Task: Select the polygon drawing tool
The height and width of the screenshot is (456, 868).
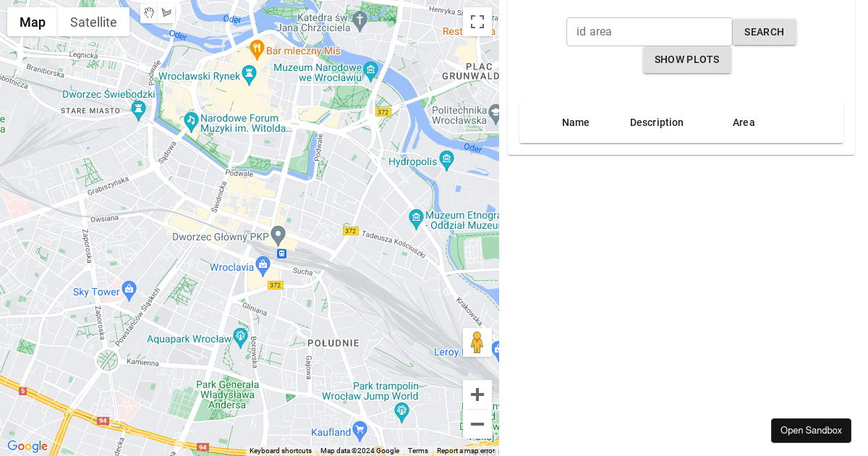Action: (167, 12)
